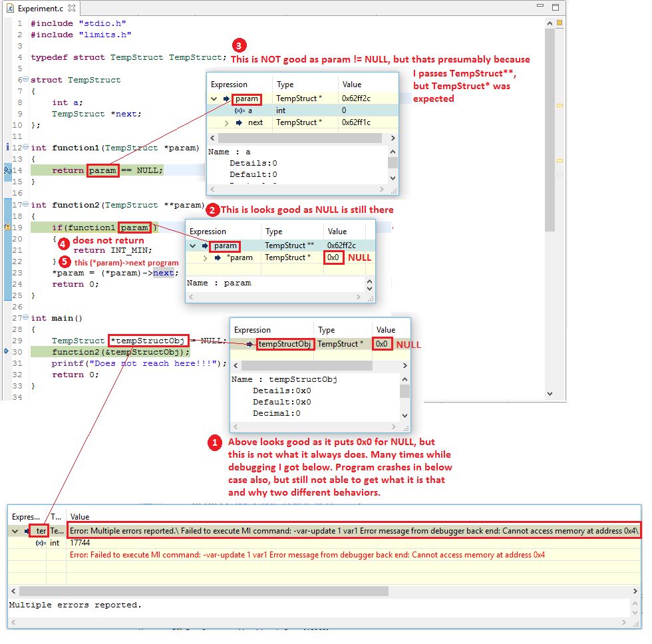Screen dimensions: 652x644
Task: Click the tempStructObj detail pane scroll up arrow
Action: 405,379
